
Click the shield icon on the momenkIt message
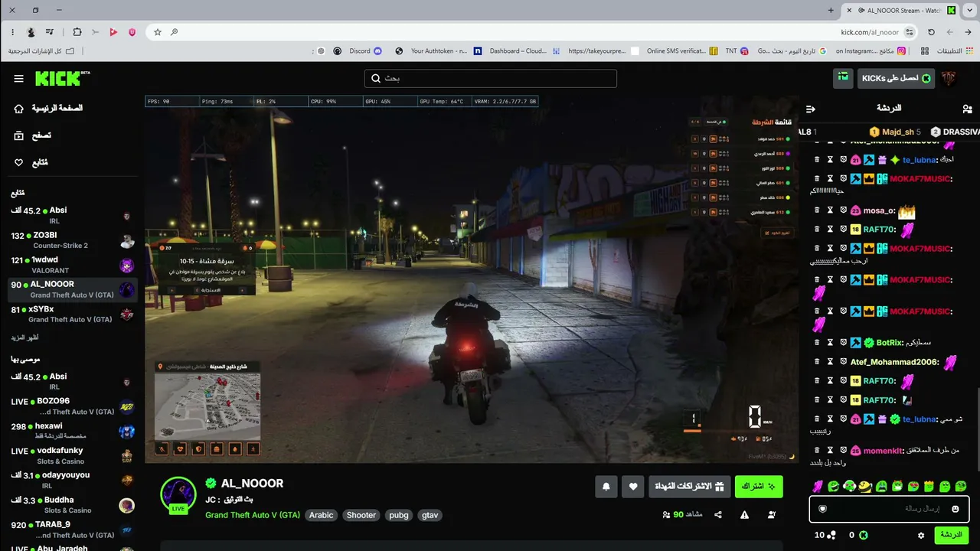click(843, 451)
